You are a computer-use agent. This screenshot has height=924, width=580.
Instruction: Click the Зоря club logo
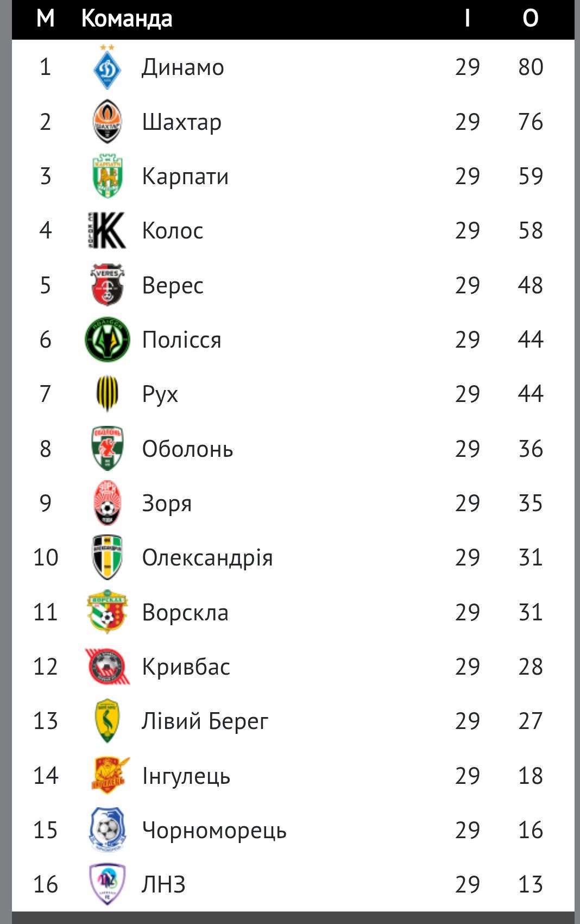tap(108, 503)
